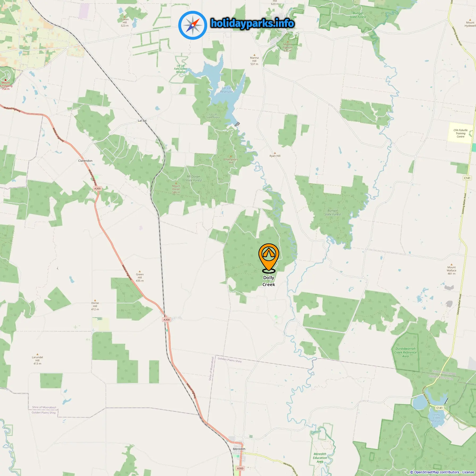Click the OpenStreetMap contributors attribution link
The image size is (476, 476).
click(x=437, y=472)
